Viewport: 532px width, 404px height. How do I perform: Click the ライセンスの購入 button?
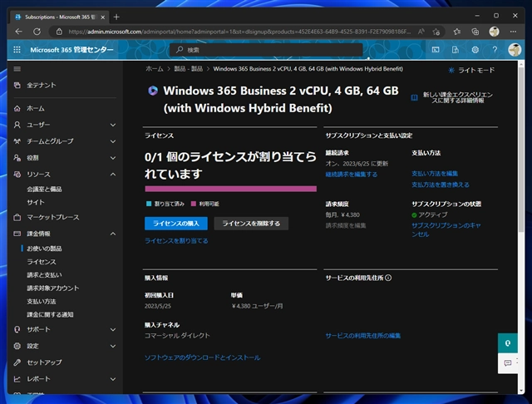176,224
